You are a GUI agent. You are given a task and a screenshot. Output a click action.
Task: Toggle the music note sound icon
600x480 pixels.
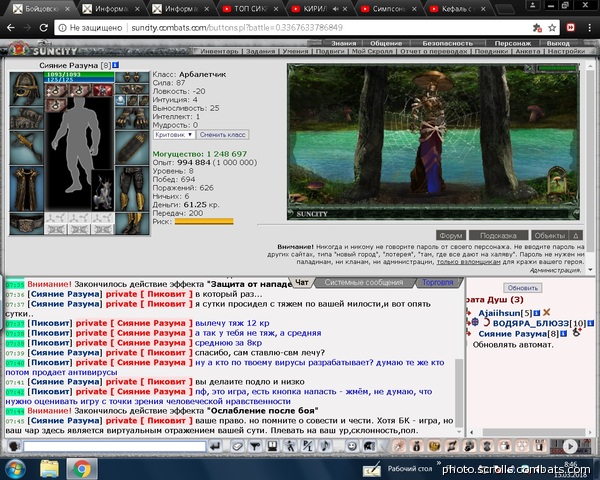(326, 446)
